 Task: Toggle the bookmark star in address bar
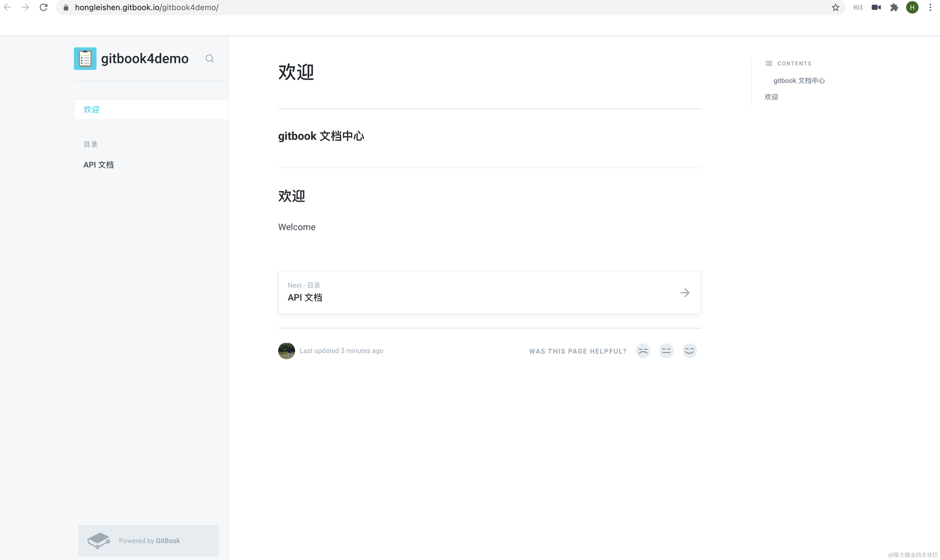click(835, 7)
